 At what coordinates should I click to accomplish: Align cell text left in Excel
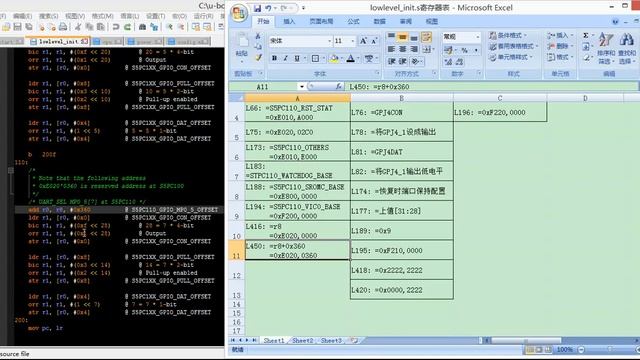pyautogui.click(x=391, y=49)
